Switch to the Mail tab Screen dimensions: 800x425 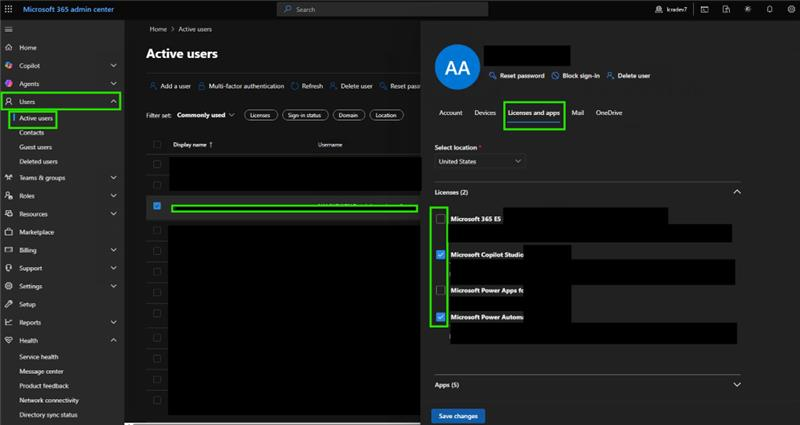coord(578,113)
